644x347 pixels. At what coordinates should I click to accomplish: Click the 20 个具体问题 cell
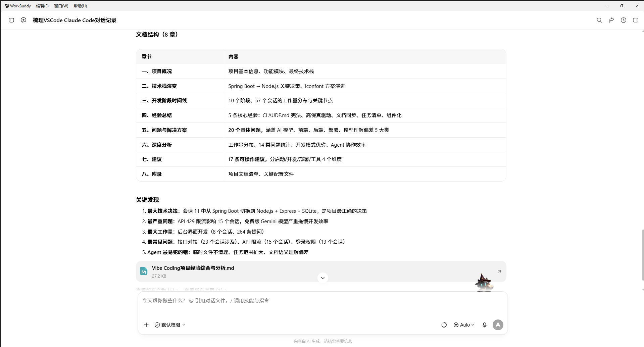[364, 130]
